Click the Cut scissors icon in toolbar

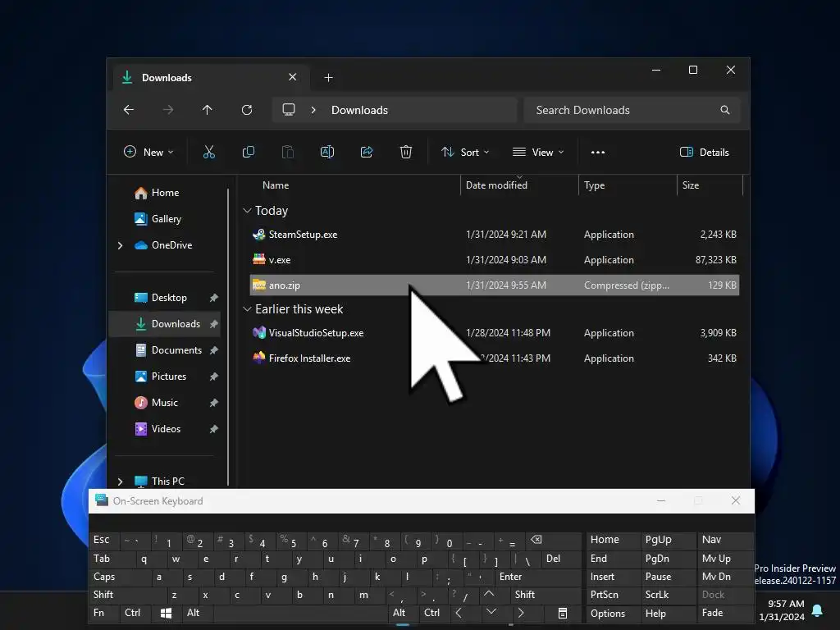tap(209, 152)
